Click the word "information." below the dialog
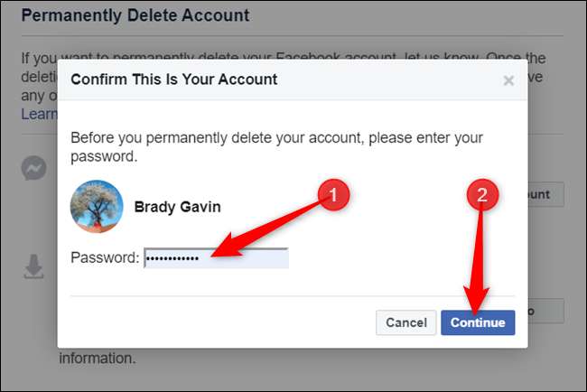 coord(98,359)
